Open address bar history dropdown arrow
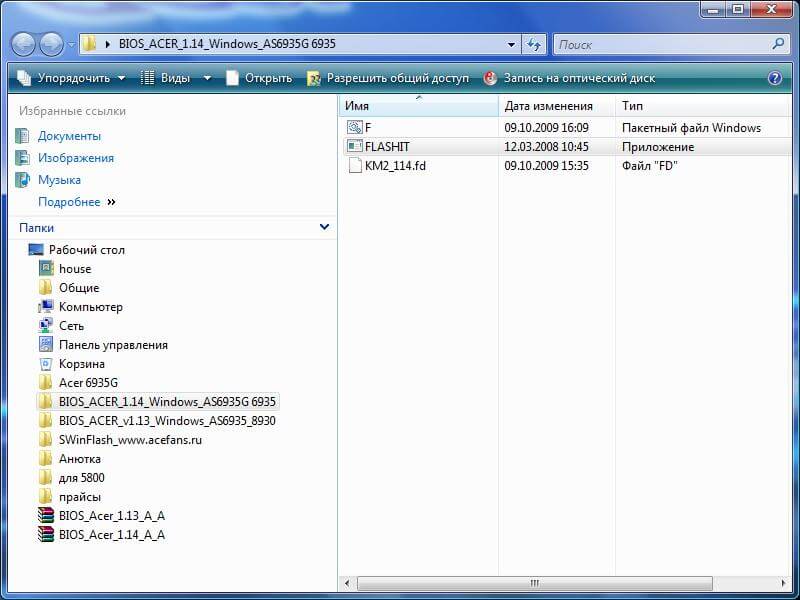Viewport: 800px width, 600px height. [x=511, y=45]
